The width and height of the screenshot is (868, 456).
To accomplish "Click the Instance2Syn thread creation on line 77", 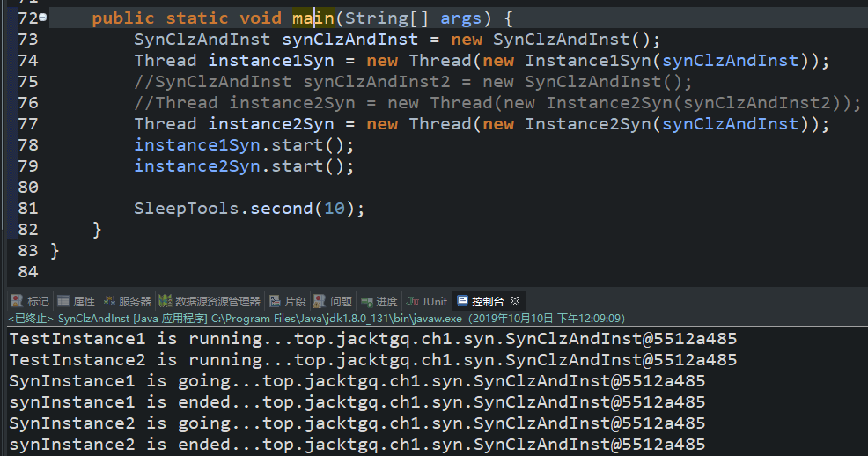I will pyautogui.click(x=482, y=124).
